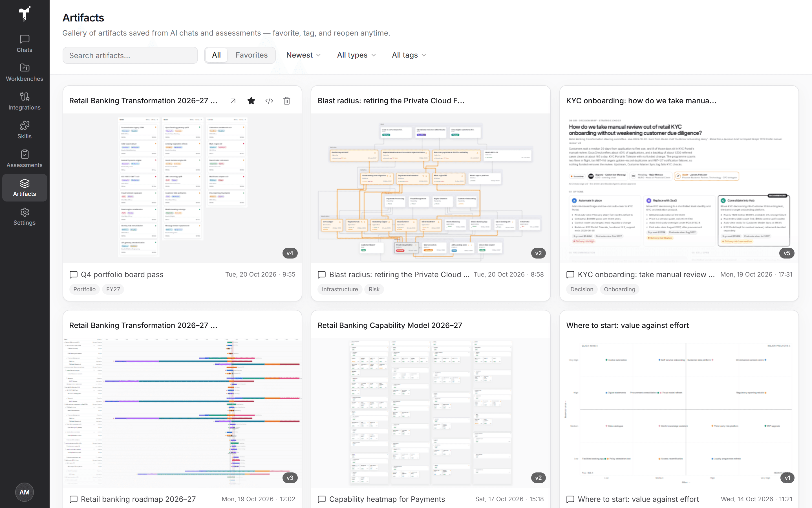Viewport: 812px width, 508px height.
Task: Toggle favorite star on the v4 Retail Banking card
Action: click(251, 101)
